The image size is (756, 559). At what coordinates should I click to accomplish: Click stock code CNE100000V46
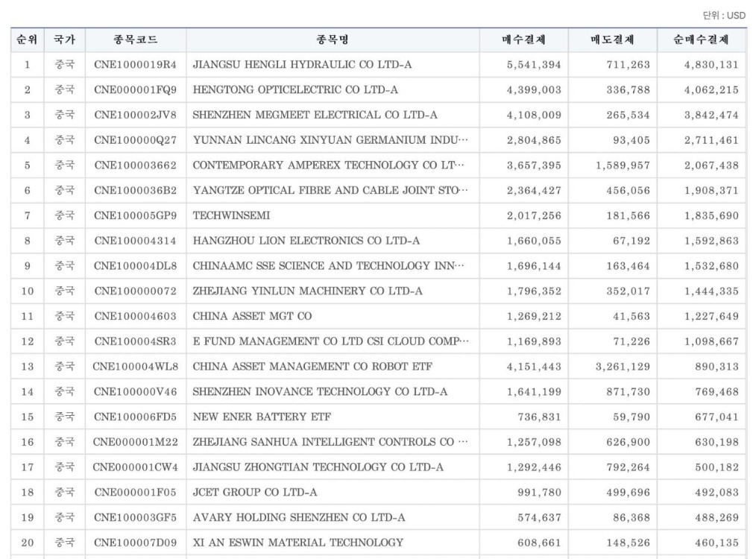[x=136, y=392]
